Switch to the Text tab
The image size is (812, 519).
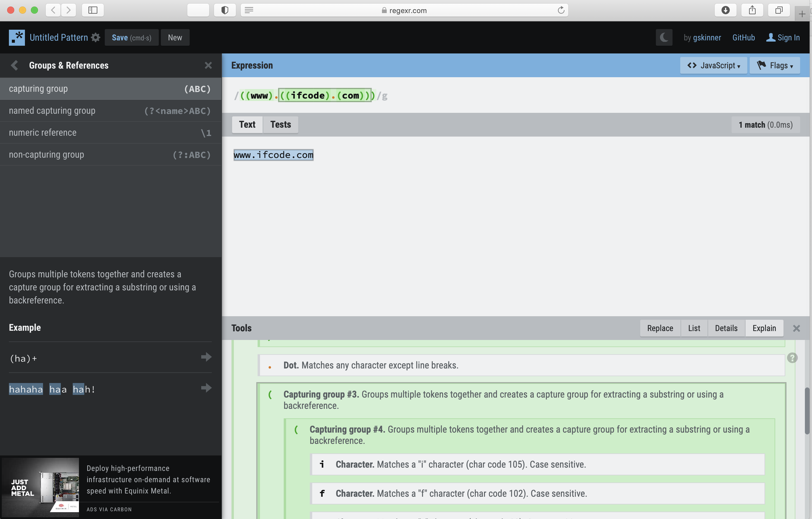[x=247, y=124]
